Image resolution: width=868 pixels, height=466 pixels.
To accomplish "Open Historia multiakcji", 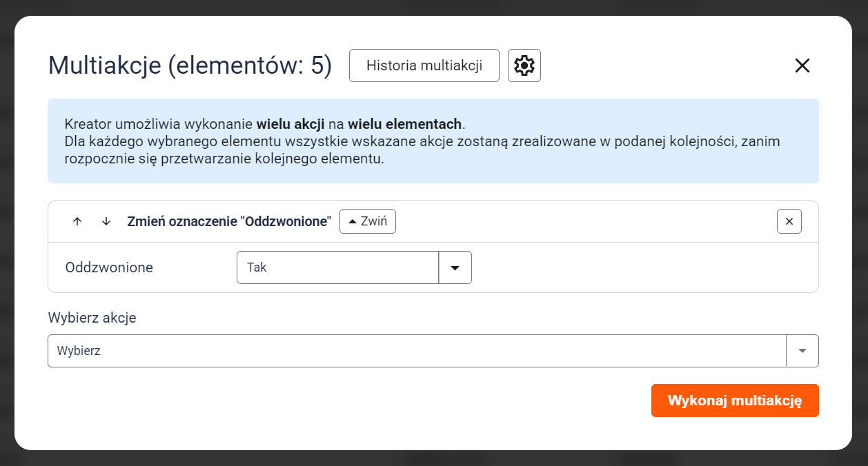I will click(x=424, y=65).
